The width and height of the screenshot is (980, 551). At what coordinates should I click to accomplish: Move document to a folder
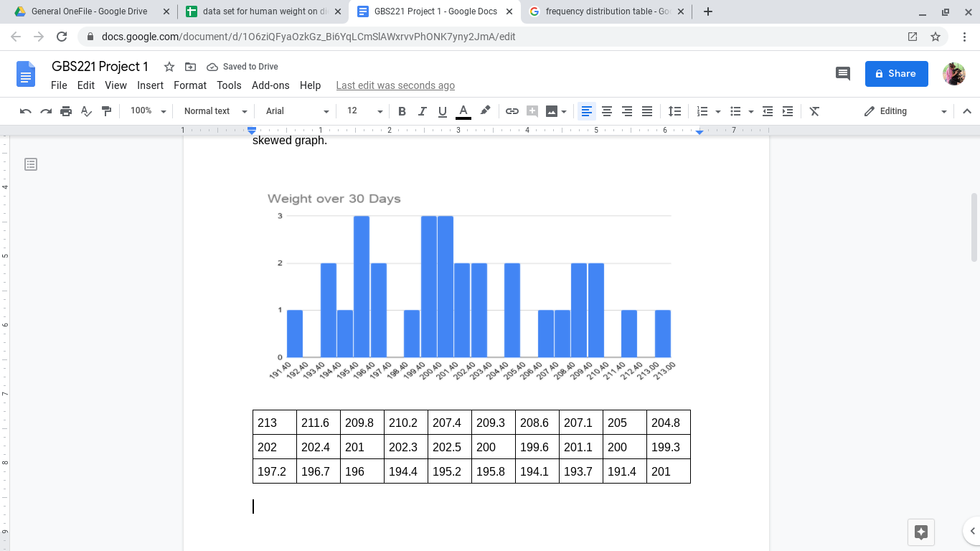[190, 67]
